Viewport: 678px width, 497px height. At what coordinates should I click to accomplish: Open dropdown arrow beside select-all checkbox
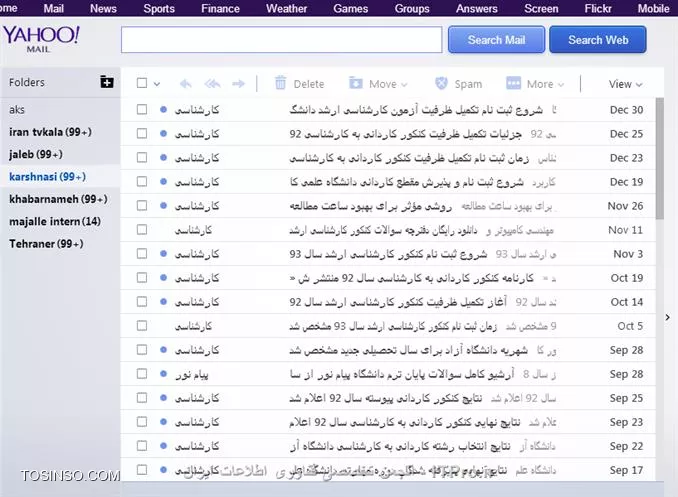click(x=157, y=84)
